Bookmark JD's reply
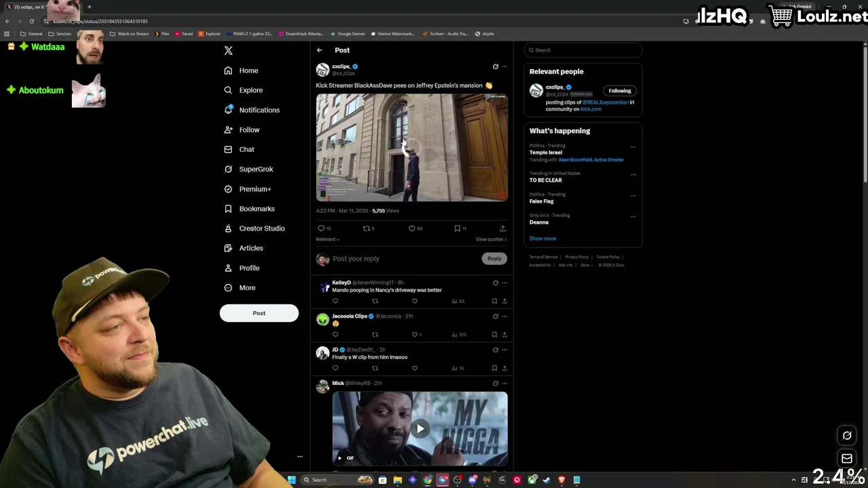Image resolution: width=868 pixels, height=488 pixels. coord(494,368)
